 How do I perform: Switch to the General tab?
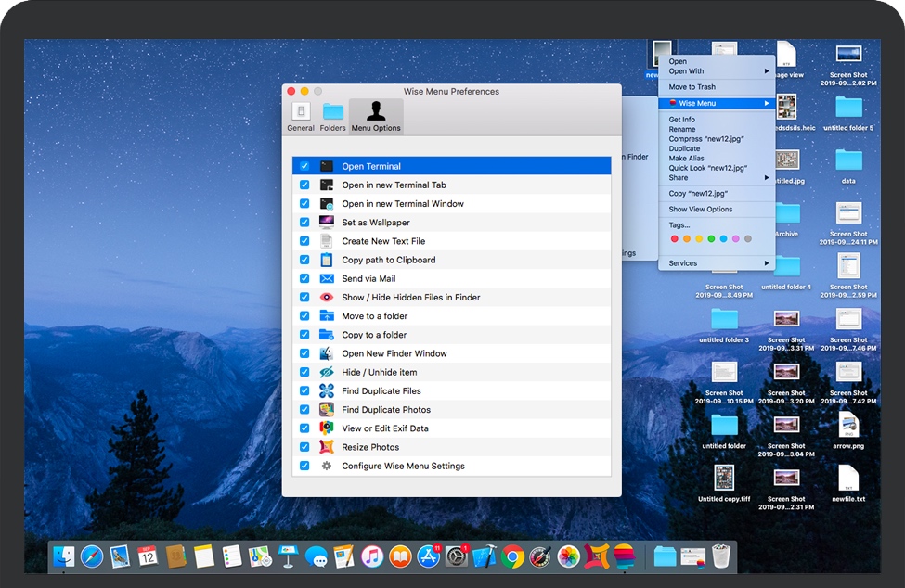coord(300,116)
